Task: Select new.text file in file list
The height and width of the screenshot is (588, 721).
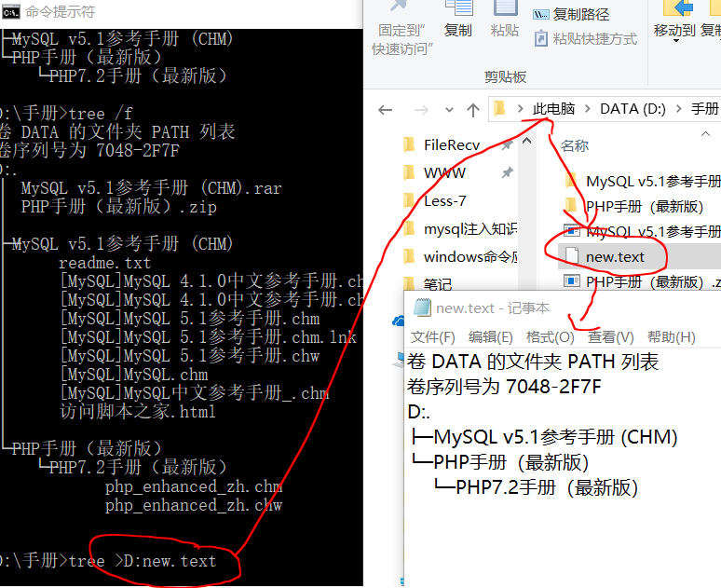Action: [x=639, y=257]
